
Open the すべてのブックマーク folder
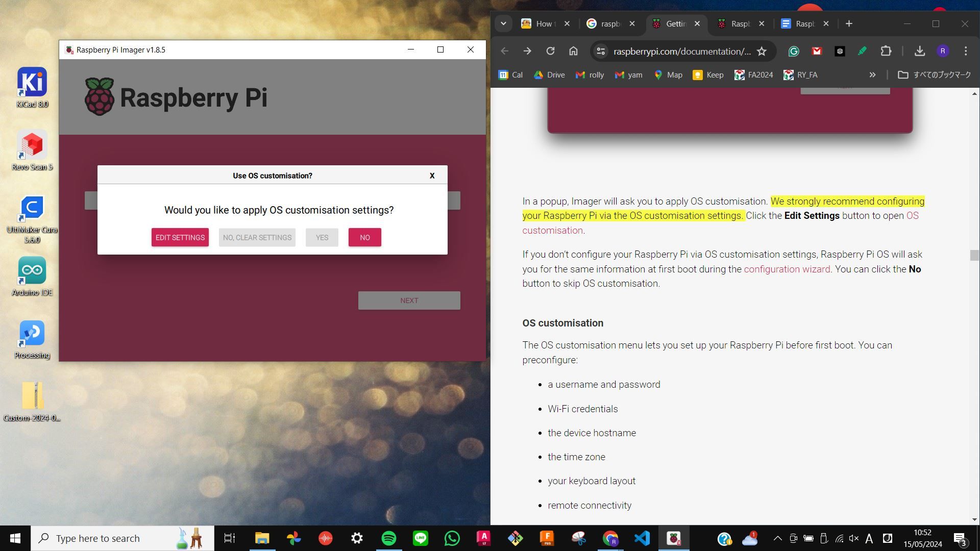pos(934,74)
